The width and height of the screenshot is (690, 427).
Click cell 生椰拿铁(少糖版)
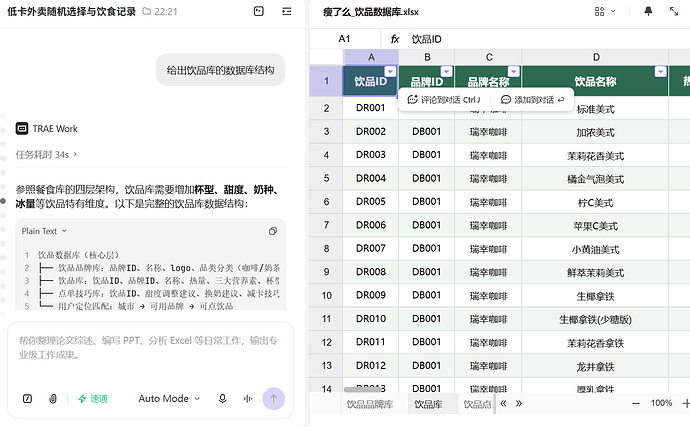tap(595, 320)
